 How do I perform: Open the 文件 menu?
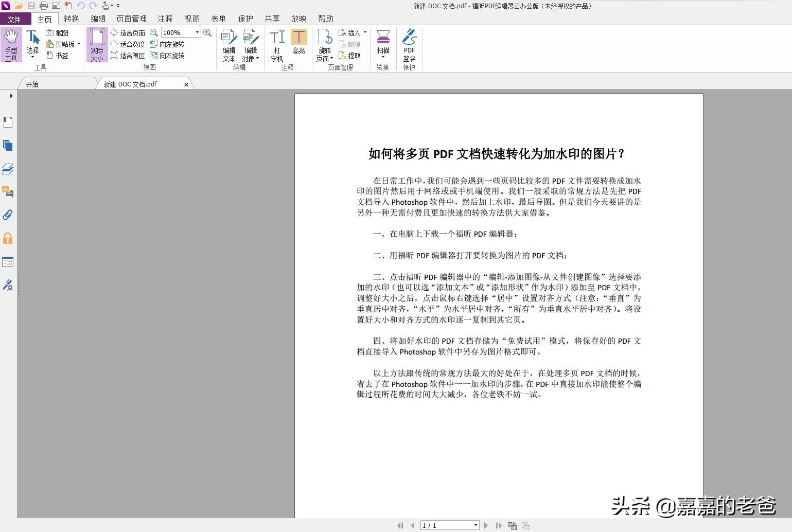15,19
